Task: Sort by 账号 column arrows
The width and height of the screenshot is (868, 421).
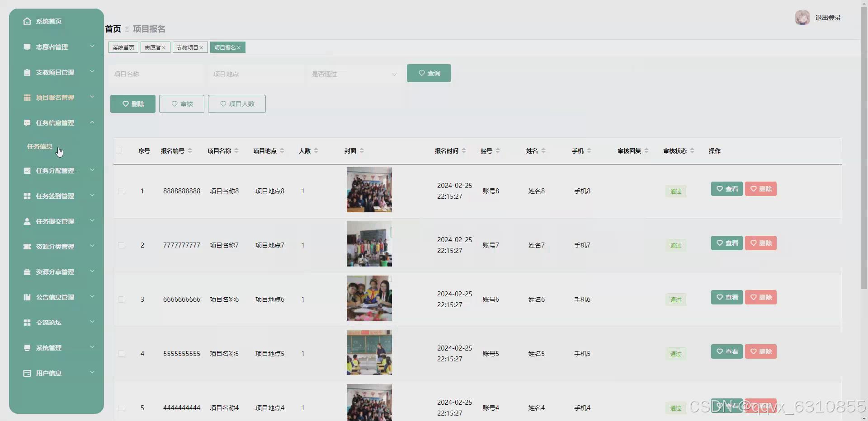Action: click(498, 151)
